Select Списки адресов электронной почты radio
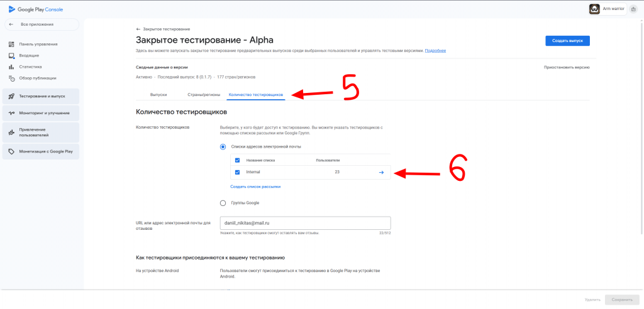This screenshot has height=309, width=644. tap(223, 146)
